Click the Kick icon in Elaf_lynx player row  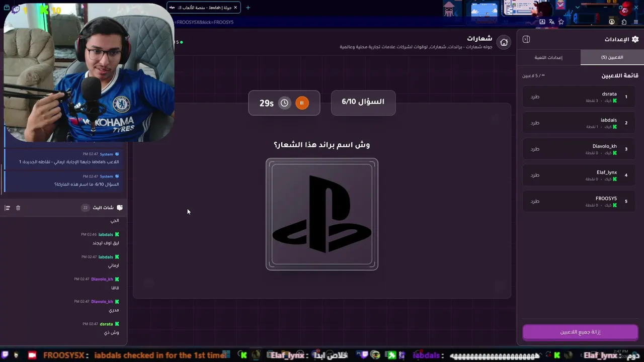[615, 179]
